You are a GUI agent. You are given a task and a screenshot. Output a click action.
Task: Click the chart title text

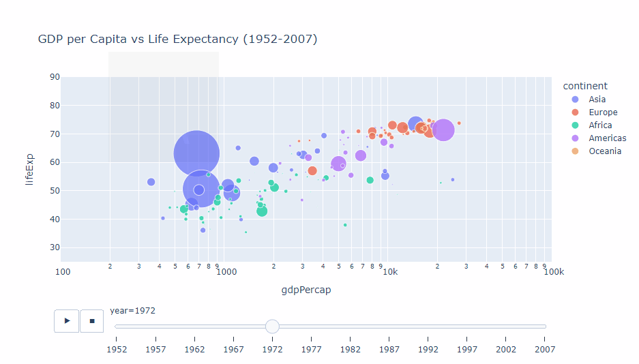point(177,40)
